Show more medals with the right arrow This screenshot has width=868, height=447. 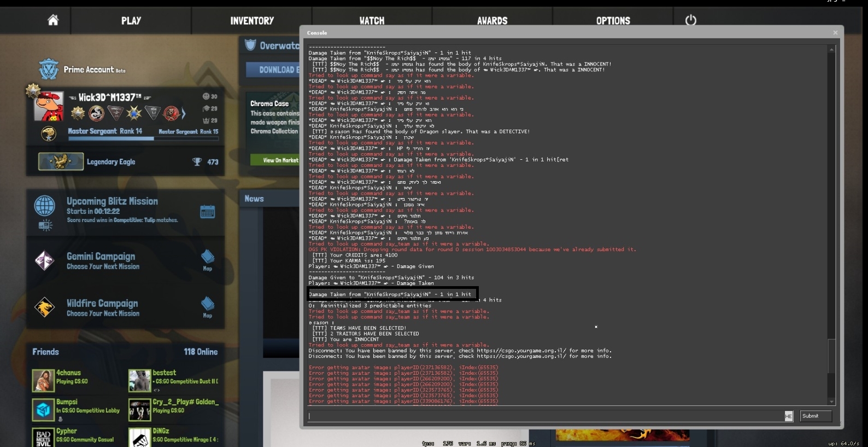[x=184, y=113]
